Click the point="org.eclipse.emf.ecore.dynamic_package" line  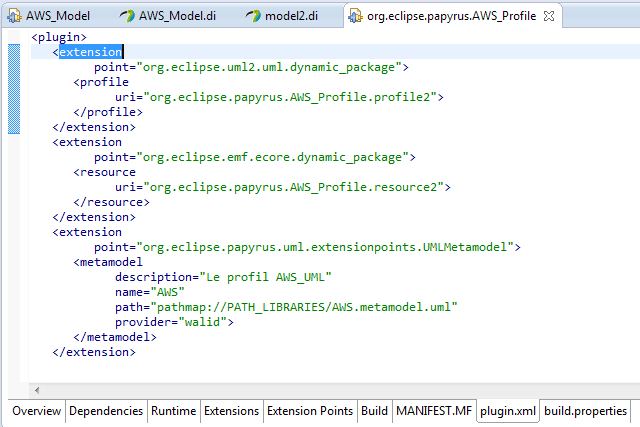pyautogui.click(x=255, y=157)
